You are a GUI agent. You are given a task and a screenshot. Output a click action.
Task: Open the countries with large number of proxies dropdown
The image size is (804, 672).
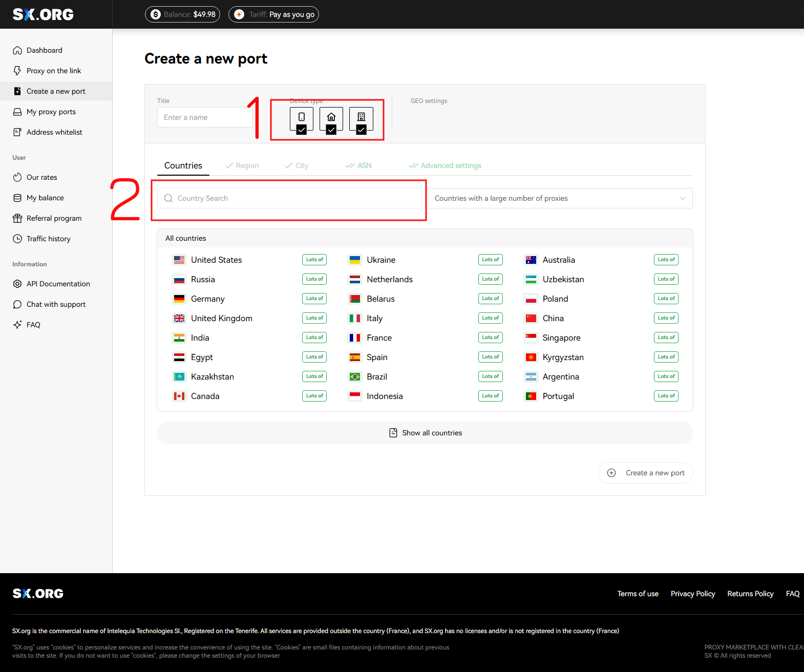point(560,198)
